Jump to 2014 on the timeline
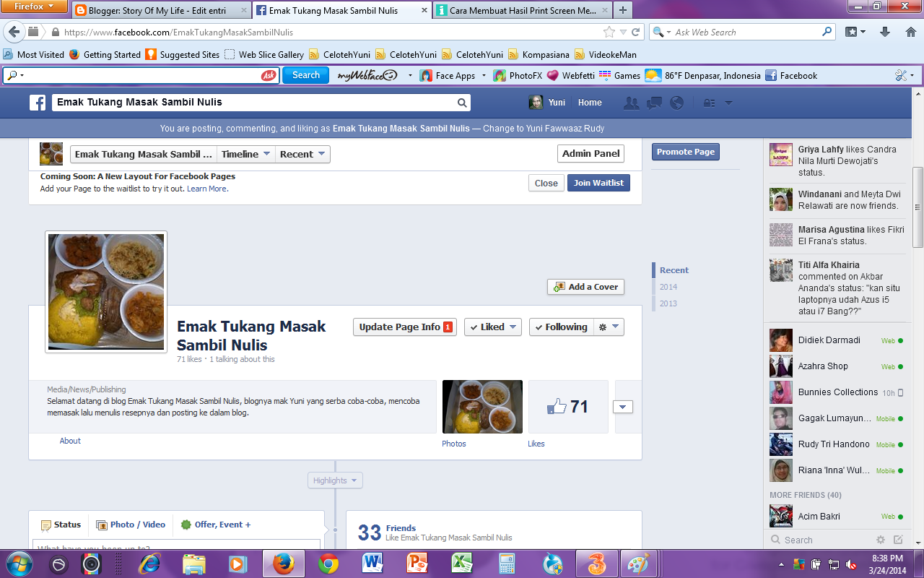This screenshot has width=924, height=578. (x=668, y=287)
